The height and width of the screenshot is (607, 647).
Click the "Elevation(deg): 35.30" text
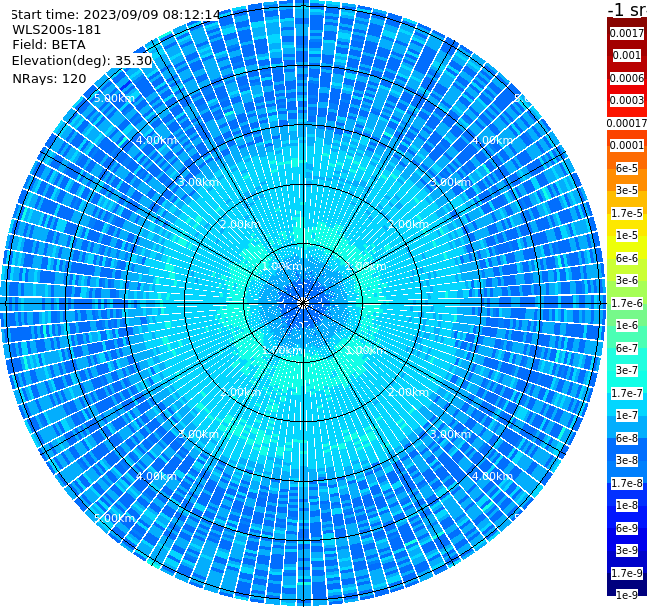point(82,61)
